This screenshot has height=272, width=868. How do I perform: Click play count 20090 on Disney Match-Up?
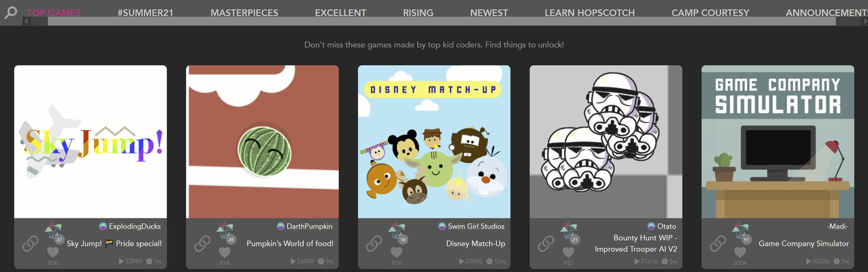[474, 261]
